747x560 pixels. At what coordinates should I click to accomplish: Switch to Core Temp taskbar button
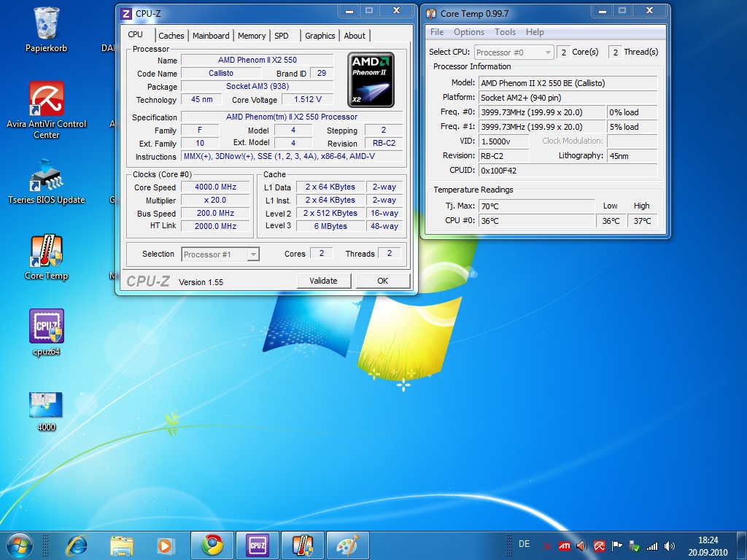point(303,545)
